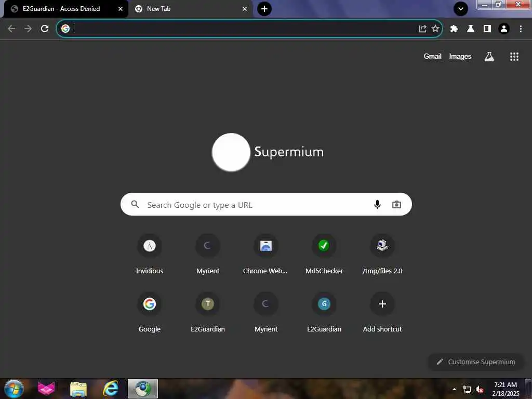Open Windows Explorer from the taskbar
This screenshot has width=532, height=399.
point(78,389)
